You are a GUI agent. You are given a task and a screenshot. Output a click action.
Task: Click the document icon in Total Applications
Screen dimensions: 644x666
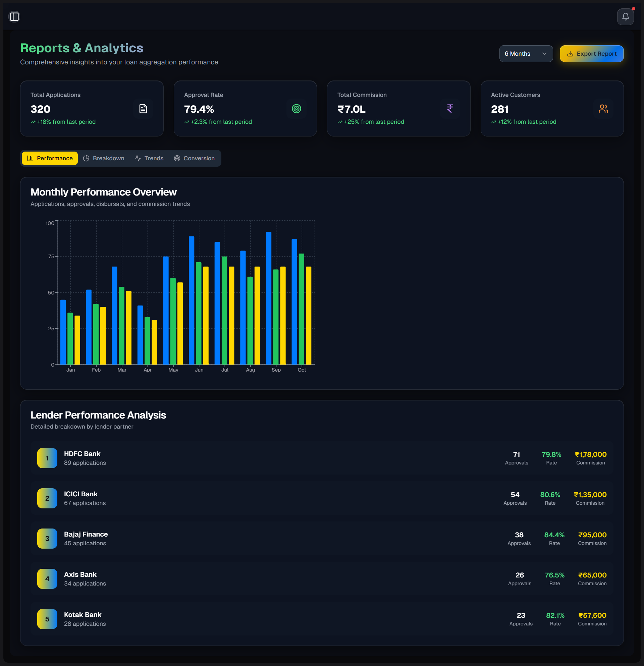pyautogui.click(x=143, y=109)
